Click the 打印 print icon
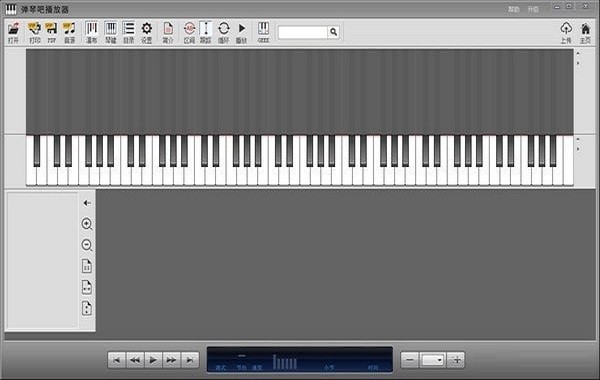The height and width of the screenshot is (380, 600). pos(34,32)
